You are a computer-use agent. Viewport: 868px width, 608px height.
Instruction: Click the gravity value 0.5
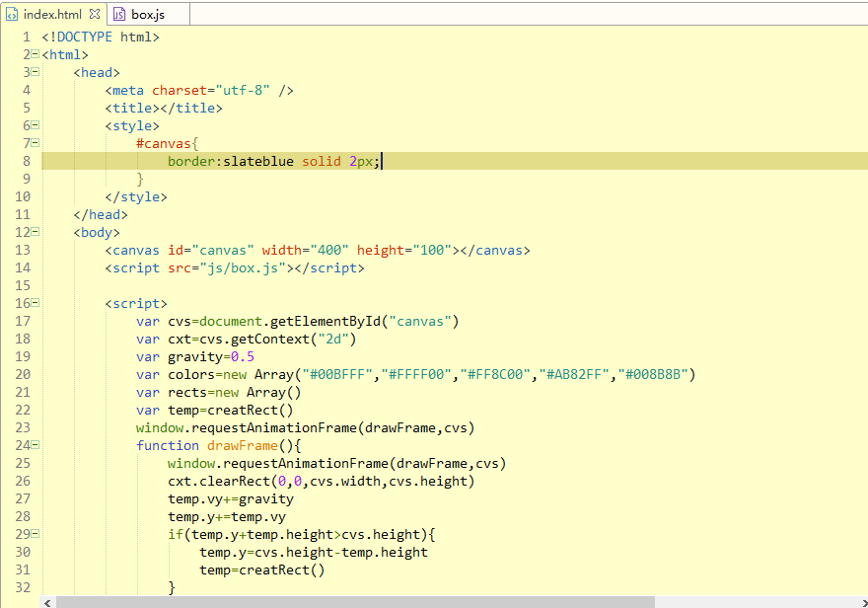pos(243,356)
